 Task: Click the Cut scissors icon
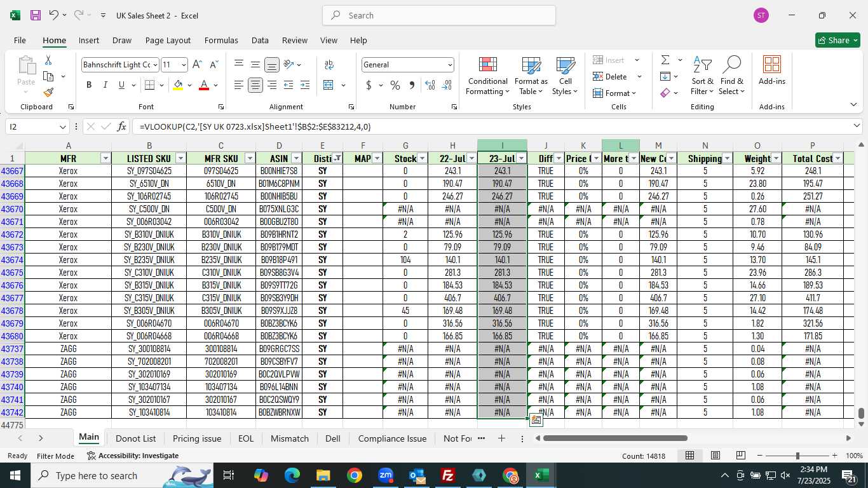point(48,60)
